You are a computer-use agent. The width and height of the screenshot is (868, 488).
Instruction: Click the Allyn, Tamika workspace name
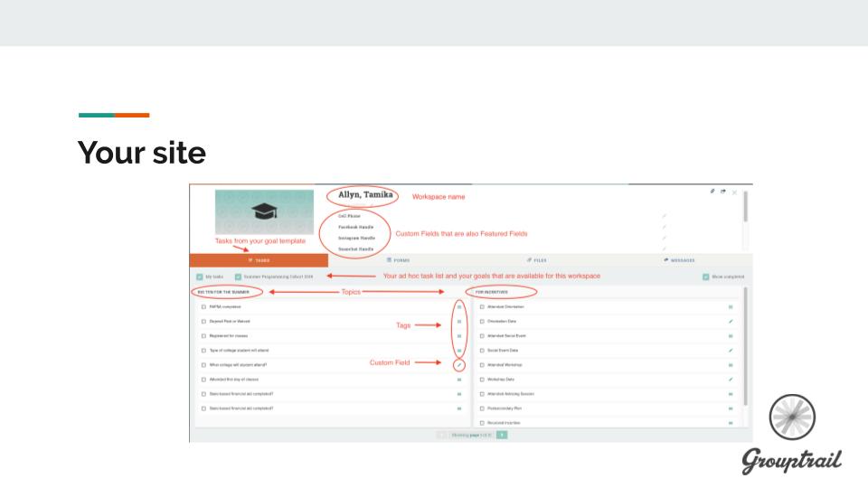[x=365, y=194]
